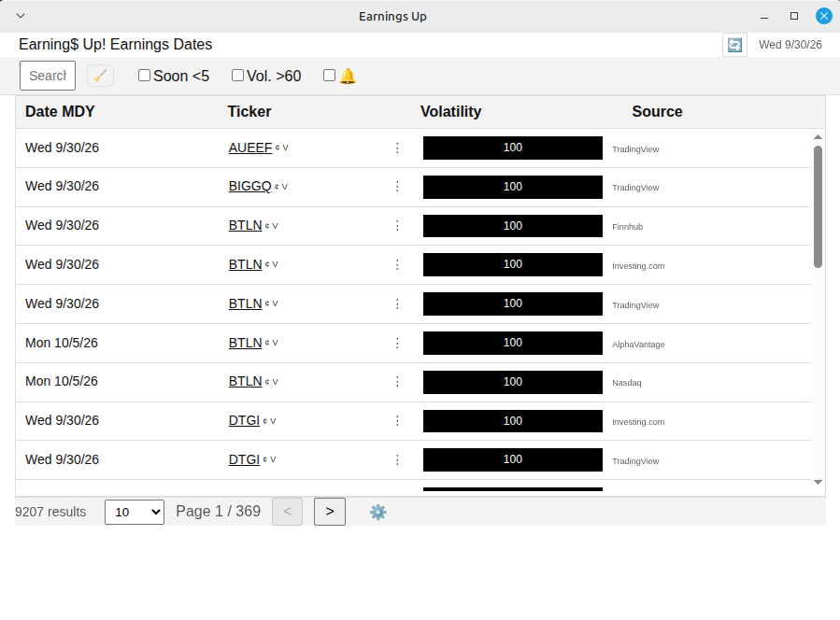Viewport: 840px width, 620px height.
Task: Sort by the Volatility column header
Action: pos(450,111)
